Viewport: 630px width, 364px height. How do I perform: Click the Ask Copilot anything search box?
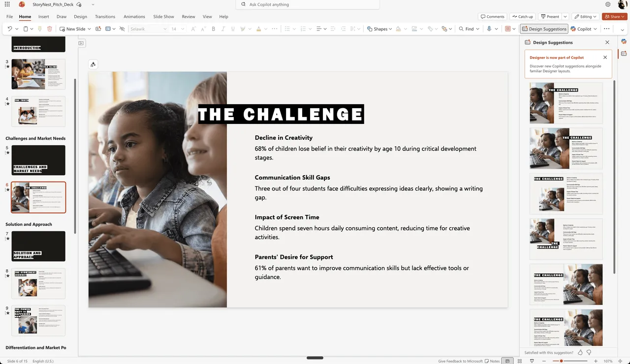coord(308,4)
